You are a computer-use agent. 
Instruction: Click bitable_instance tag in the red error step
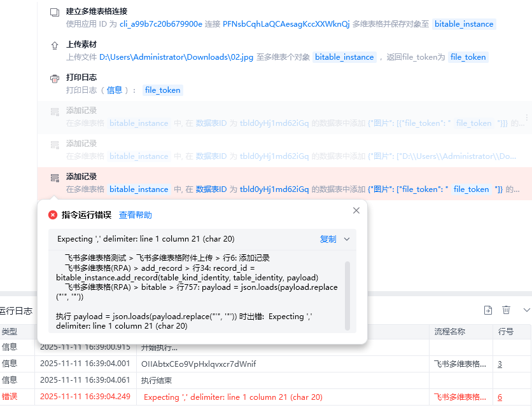[x=139, y=189]
